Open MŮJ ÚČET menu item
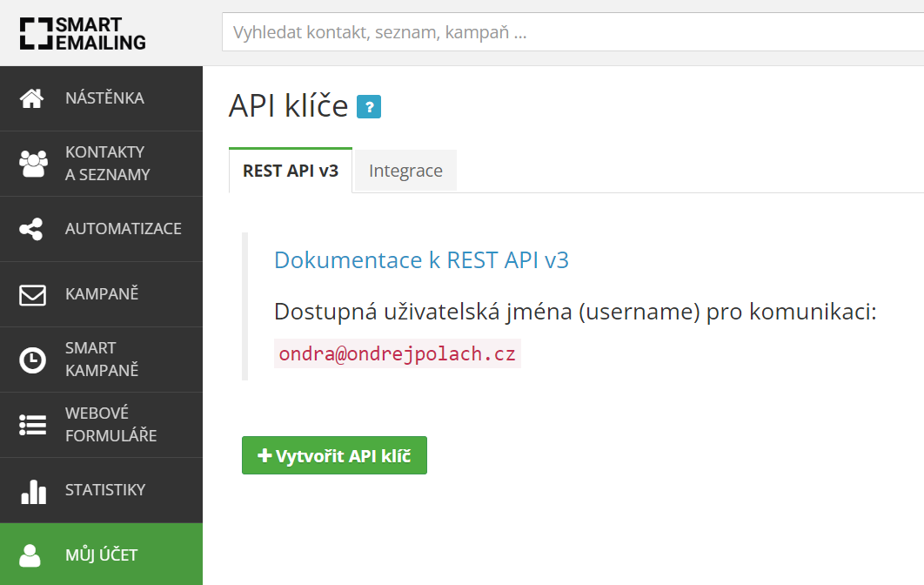The height and width of the screenshot is (585, 924). pyautogui.click(x=101, y=555)
